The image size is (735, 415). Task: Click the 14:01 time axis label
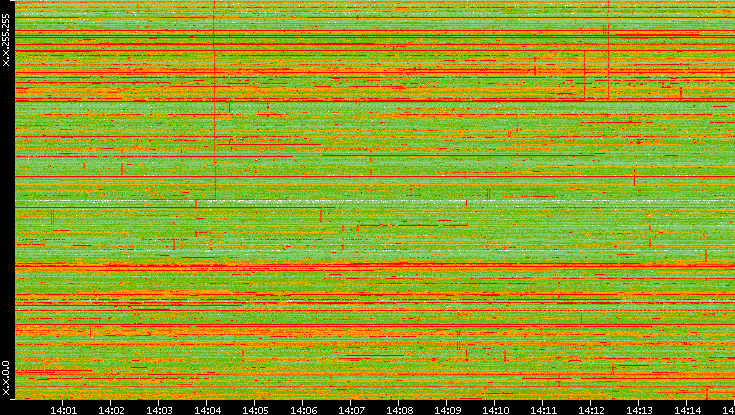click(x=63, y=410)
